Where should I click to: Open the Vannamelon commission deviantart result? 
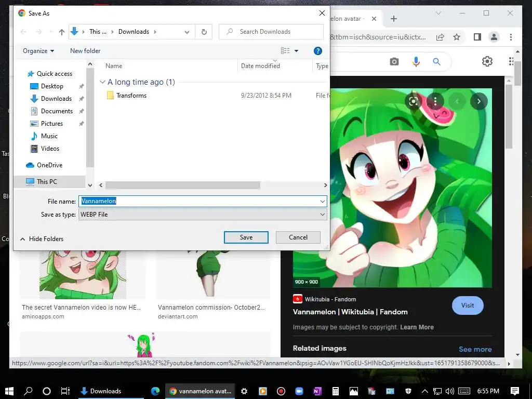(212, 275)
